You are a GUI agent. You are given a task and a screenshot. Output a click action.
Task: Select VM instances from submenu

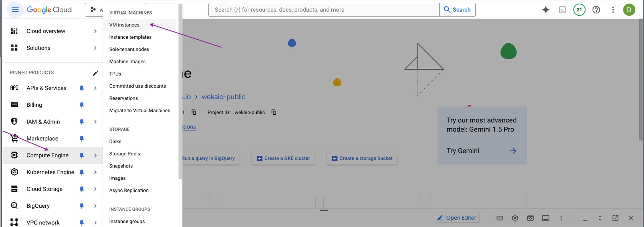[124, 25]
